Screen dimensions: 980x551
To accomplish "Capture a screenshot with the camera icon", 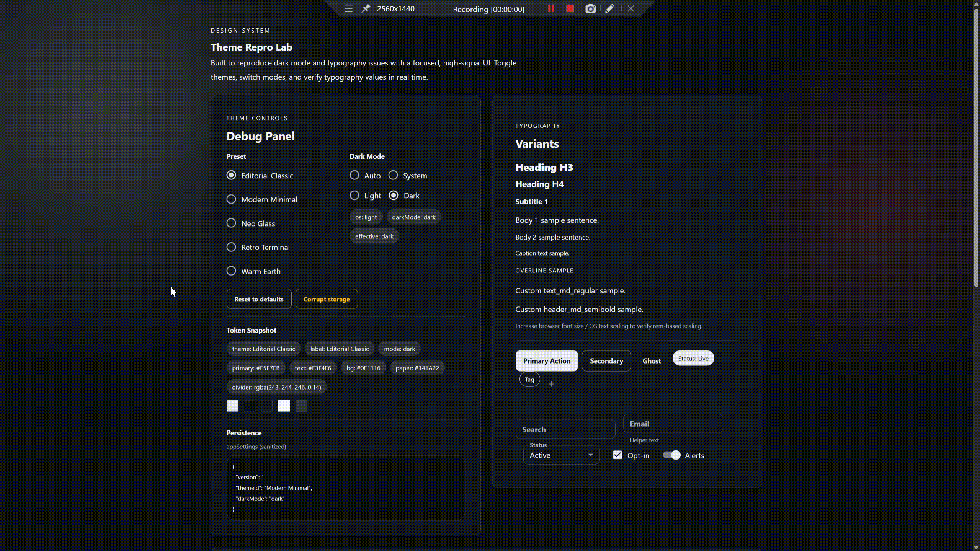I will click(591, 8).
